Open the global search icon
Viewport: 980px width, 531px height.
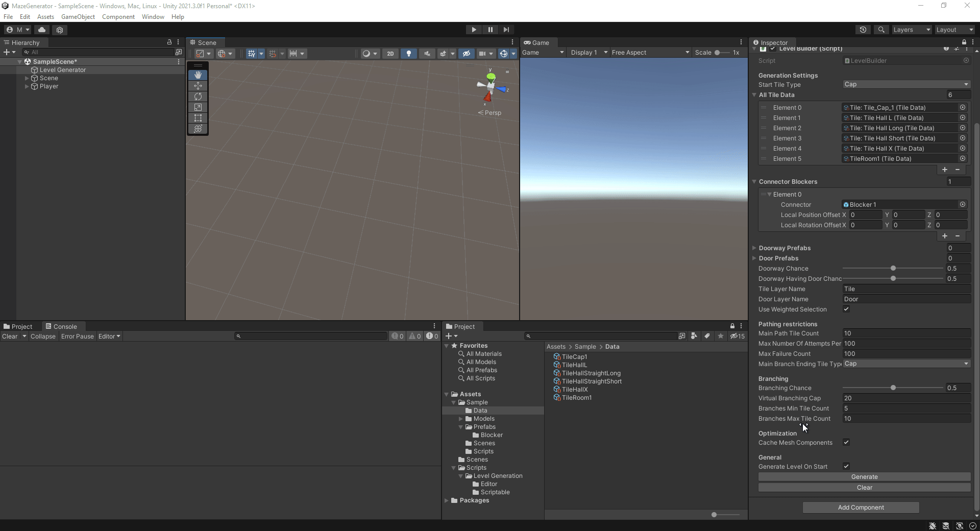(881, 30)
